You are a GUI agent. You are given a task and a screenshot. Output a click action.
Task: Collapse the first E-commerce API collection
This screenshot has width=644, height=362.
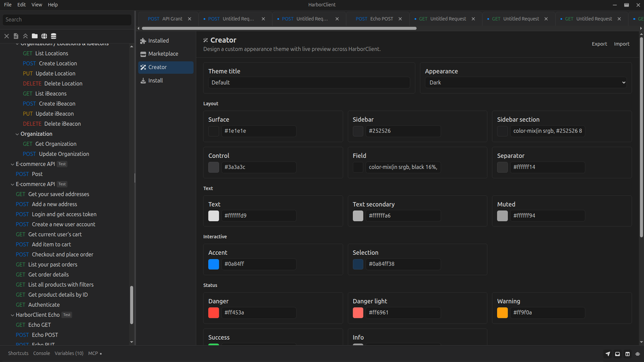point(13,164)
